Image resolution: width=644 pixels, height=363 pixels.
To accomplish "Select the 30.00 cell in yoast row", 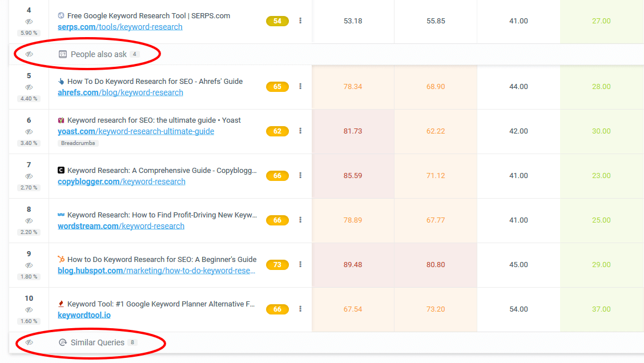I will [601, 131].
